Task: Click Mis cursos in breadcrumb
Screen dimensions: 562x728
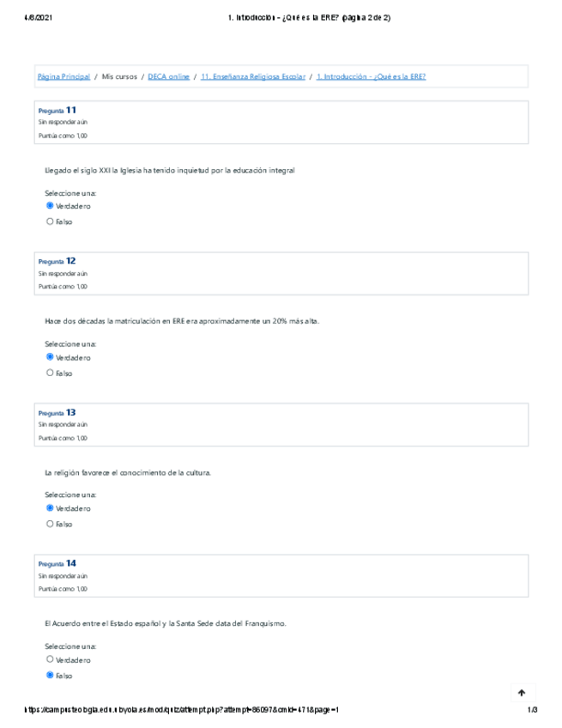Action: coord(119,76)
